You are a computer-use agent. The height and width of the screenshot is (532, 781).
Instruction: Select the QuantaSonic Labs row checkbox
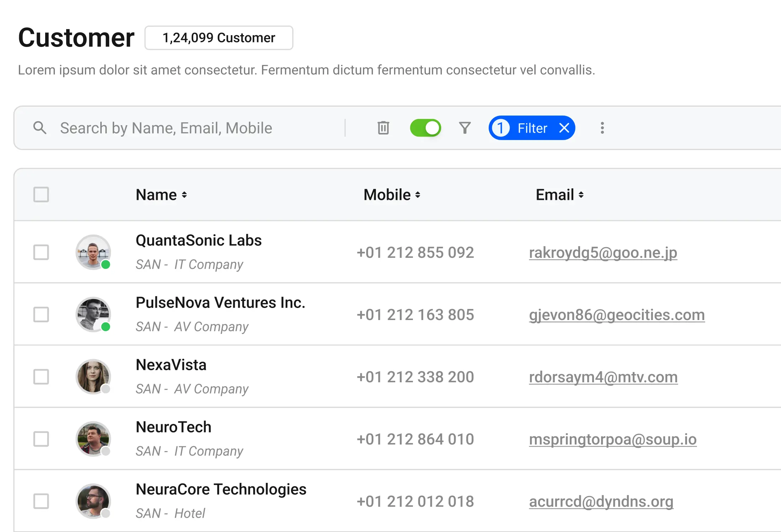pyautogui.click(x=41, y=252)
